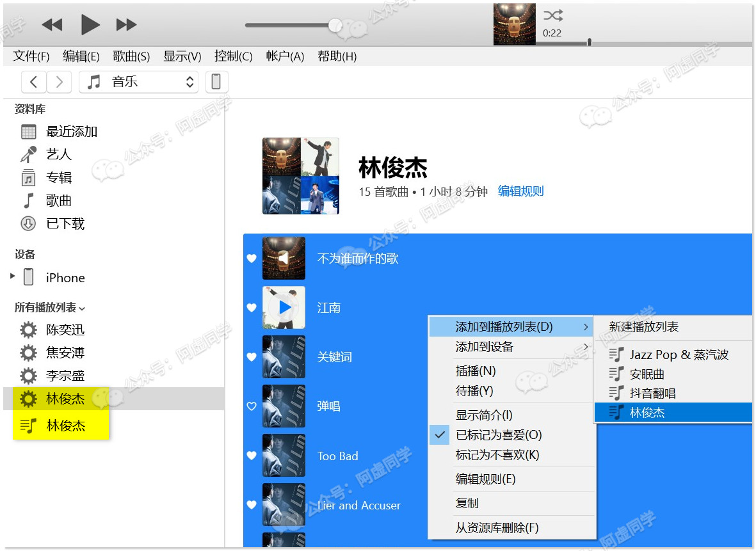The height and width of the screenshot is (551, 756).
Task: Open the 文件(F) menu
Action: click(31, 56)
